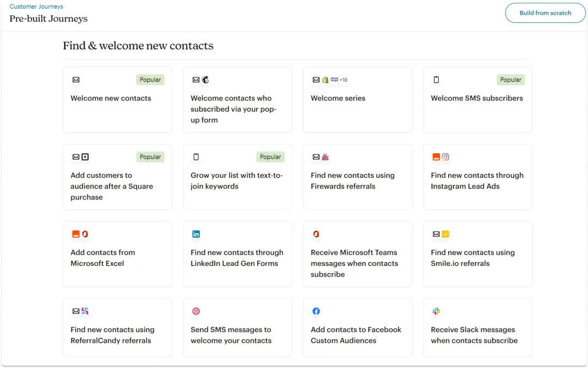Click the phone icon on Welcome SMS subscribers card
The width and height of the screenshot is (588, 368).
tap(436, 80)
